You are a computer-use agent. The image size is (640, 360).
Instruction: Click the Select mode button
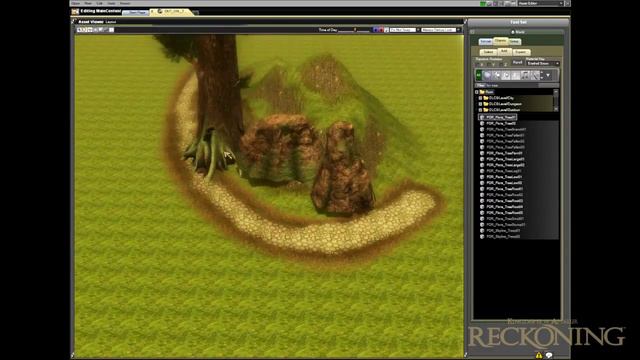coord(488,52)
